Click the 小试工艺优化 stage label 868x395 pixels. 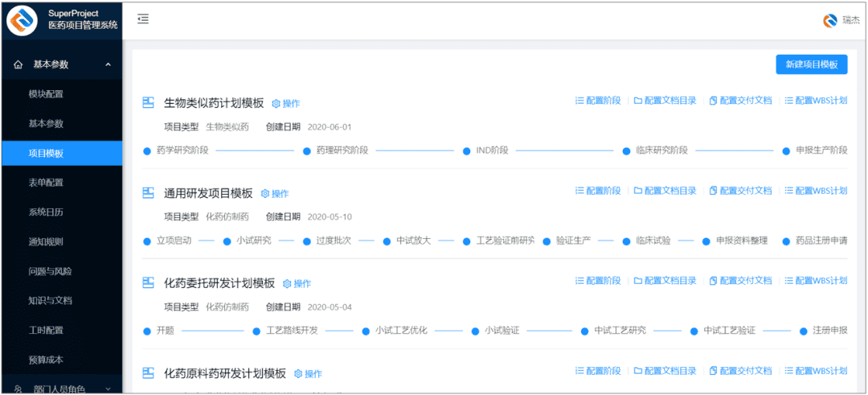click(x=401, y=331)
